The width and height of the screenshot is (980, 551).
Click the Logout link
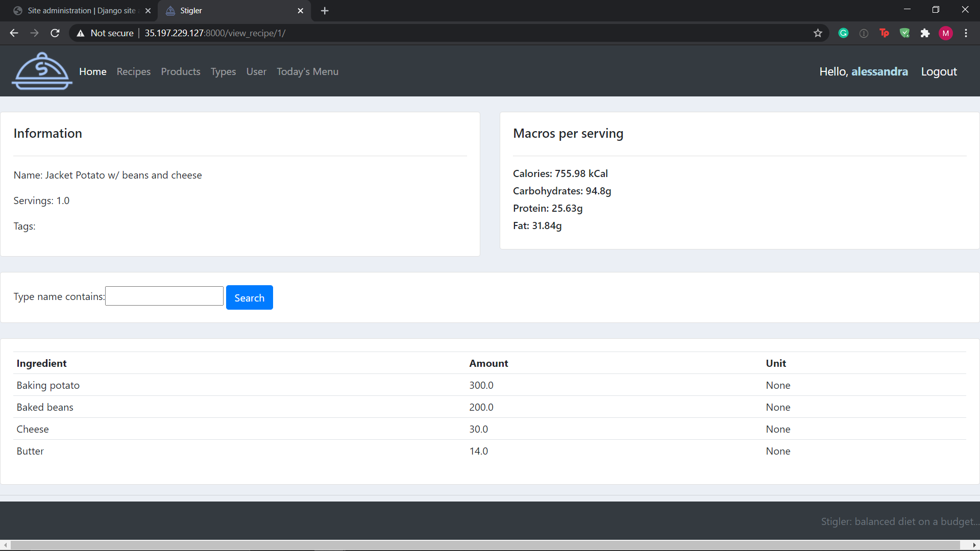(x=939, y=71)
